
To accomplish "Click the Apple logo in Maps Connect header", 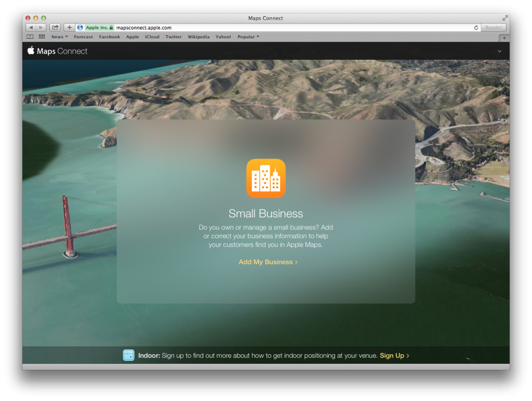I will [x=31, y=50].
